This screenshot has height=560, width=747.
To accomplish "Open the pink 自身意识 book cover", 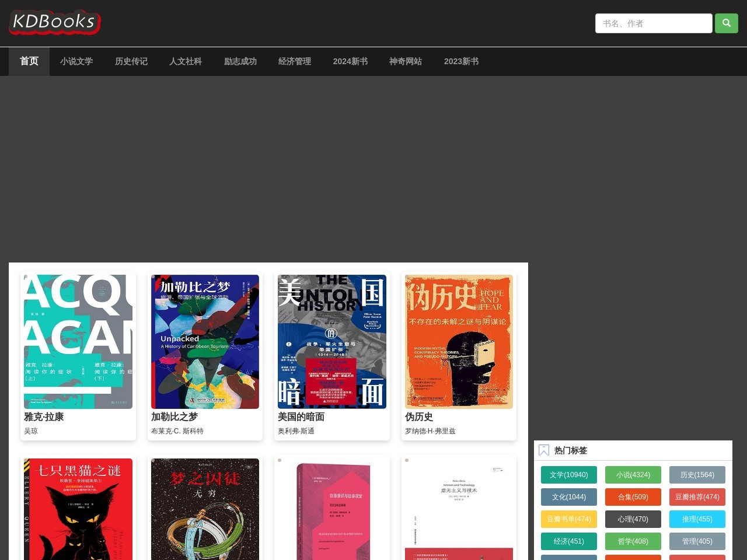I will point(332,509).
